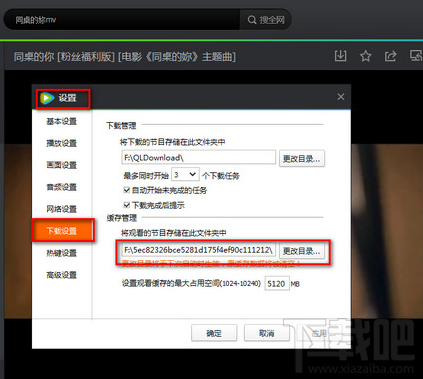Viewport: 423px width, 379px height.
Task: Click 更改目录 next to the cache folder
Action: click(302, 251)
